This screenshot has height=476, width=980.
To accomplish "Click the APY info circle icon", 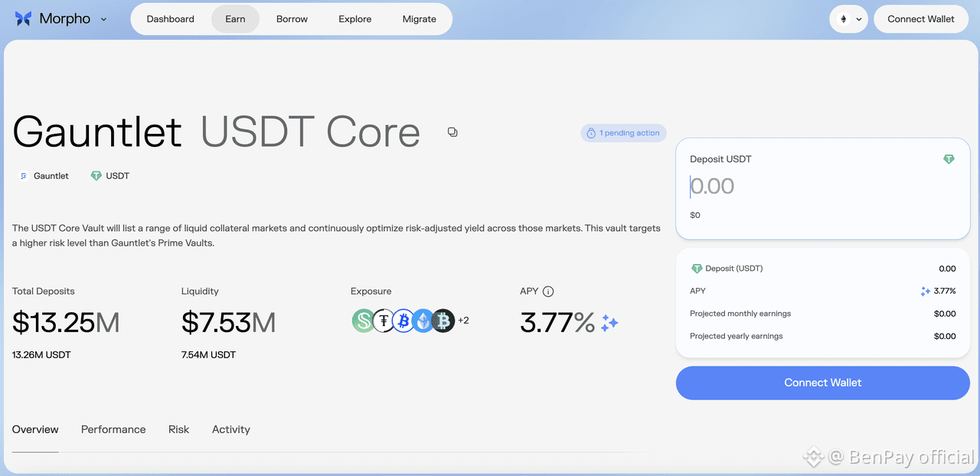I will (x=548, y=292).
